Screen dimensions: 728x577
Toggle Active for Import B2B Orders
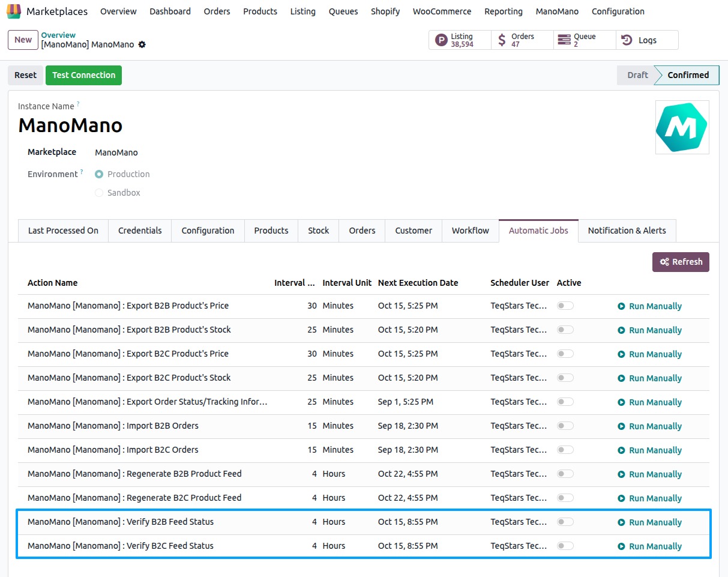coord(565,426)
